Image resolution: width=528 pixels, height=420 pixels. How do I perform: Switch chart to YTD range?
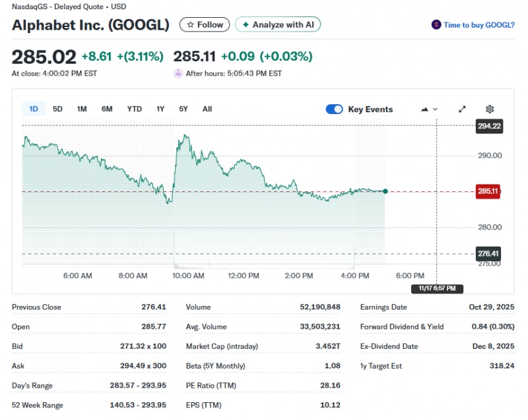[x=134, y=109]
